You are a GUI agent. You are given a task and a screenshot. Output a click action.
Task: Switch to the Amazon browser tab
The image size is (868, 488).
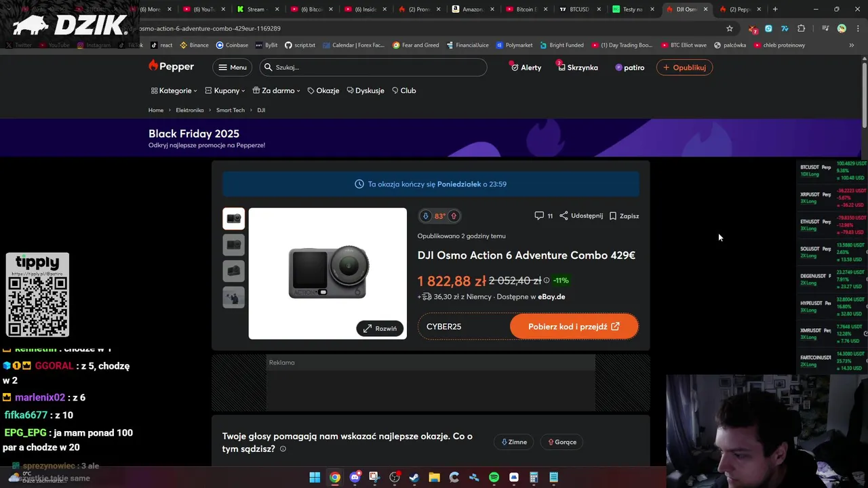click(472, 9)
